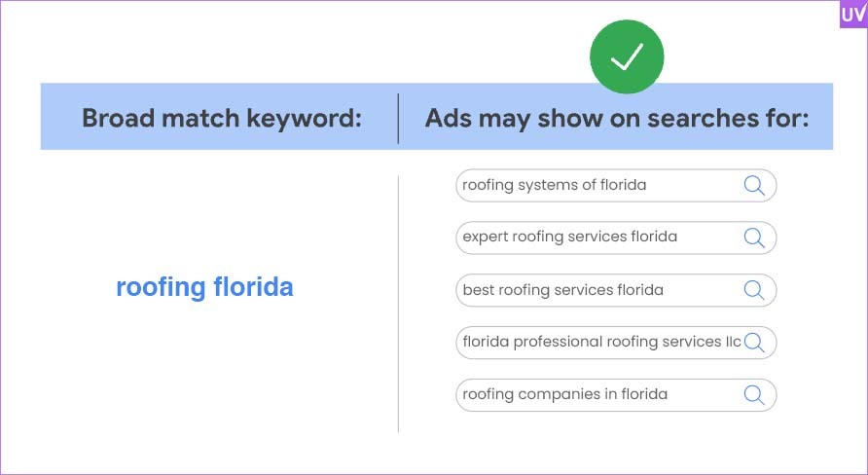
Task: Click the 'Broad match keyword:' header
Action: tap(222, 118)
